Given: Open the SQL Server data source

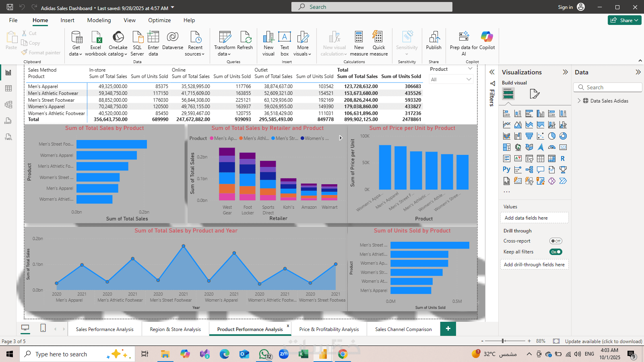Looking at the screenshot, I should (137, 43).
